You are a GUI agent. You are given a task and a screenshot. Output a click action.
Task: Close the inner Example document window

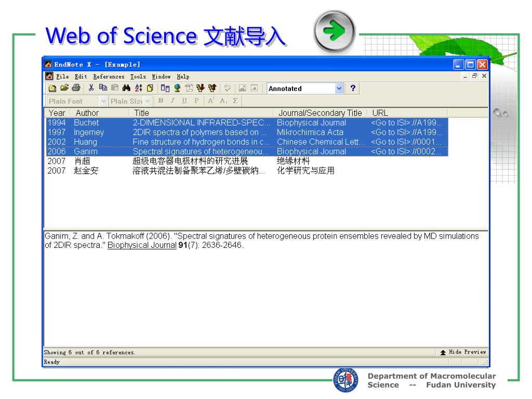(x=484, y=76)
